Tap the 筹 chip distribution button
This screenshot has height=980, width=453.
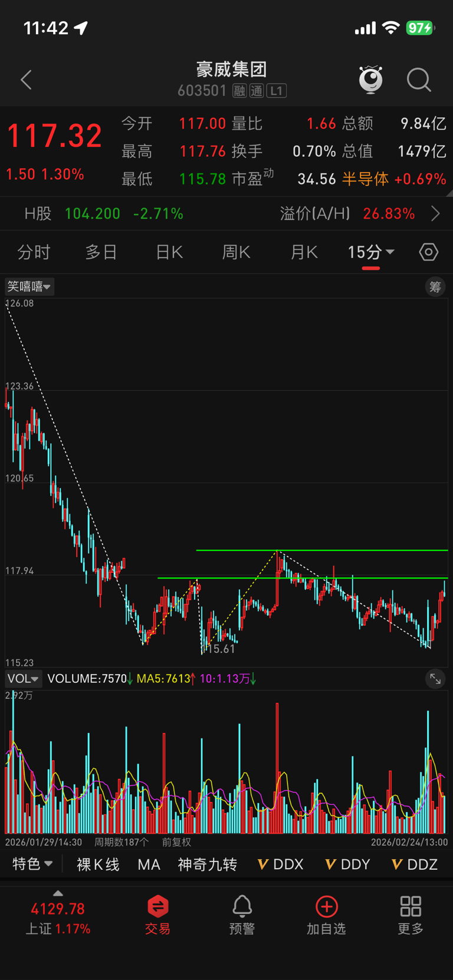tap(435, 287)
